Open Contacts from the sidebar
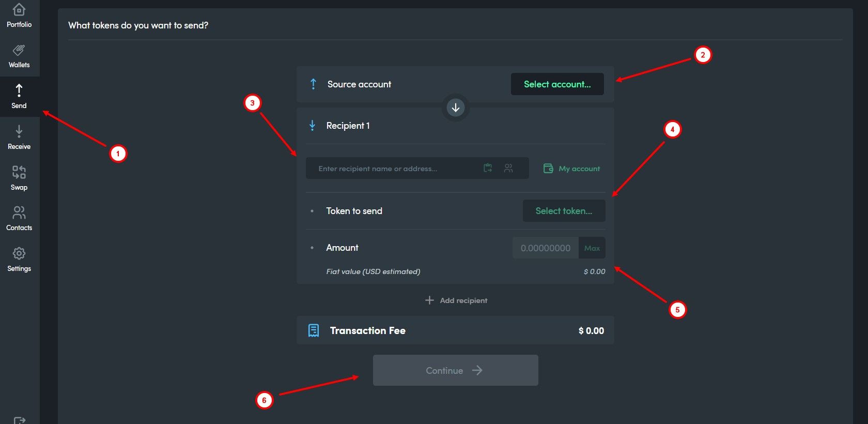This screenshot has width=868, height=424. pyautogui.click(x=19, y=219)
